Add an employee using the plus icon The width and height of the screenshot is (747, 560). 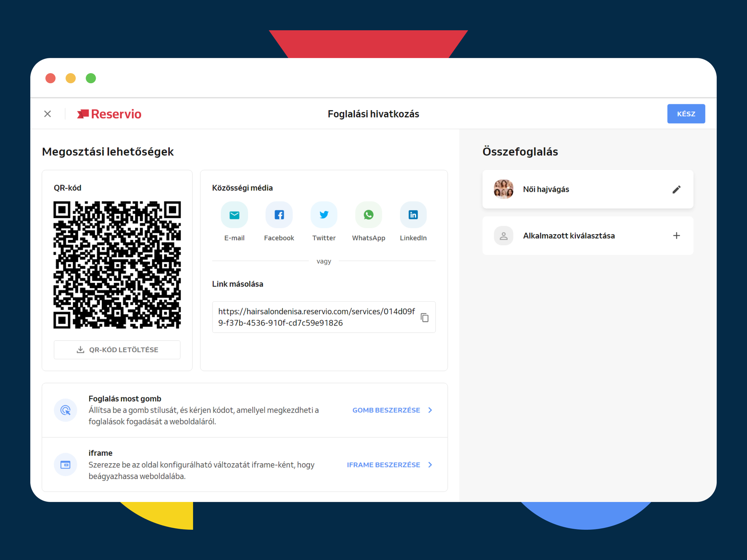tap(677, 235)
